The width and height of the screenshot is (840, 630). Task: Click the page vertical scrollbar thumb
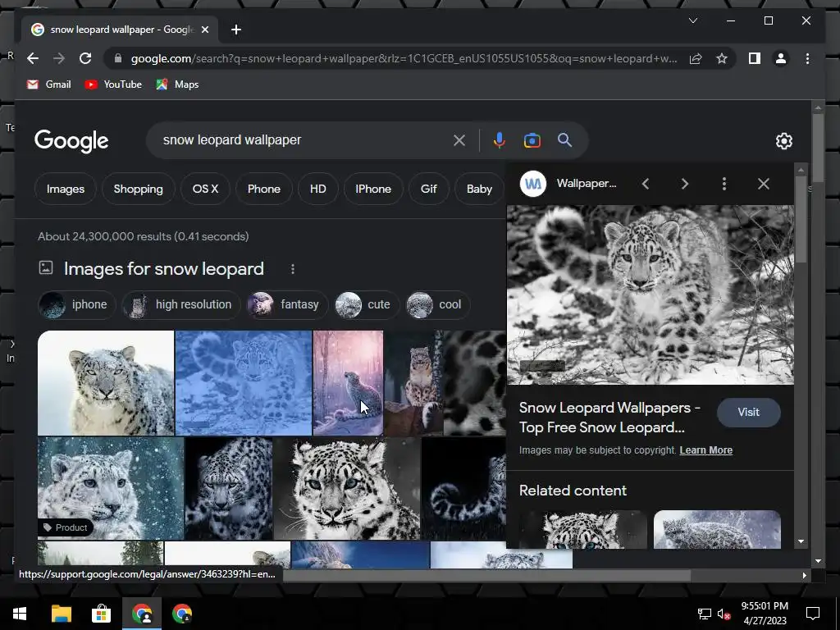(818, 148)
